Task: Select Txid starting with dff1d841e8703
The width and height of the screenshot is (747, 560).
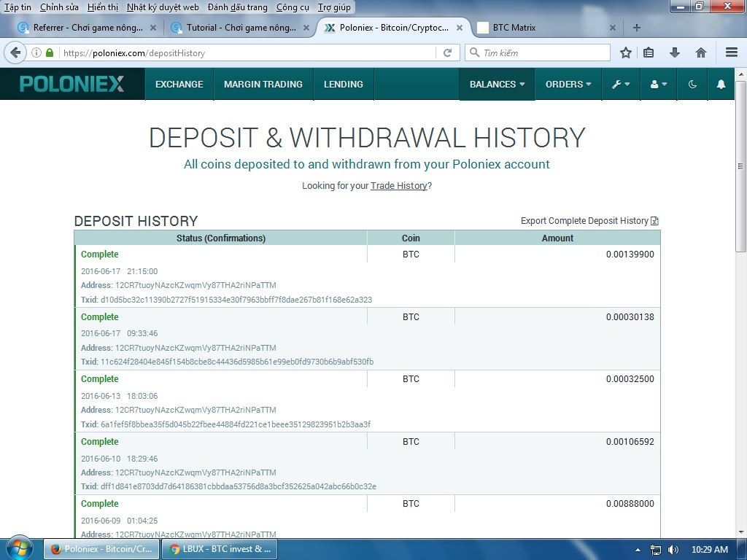Action: pos(239,486)
